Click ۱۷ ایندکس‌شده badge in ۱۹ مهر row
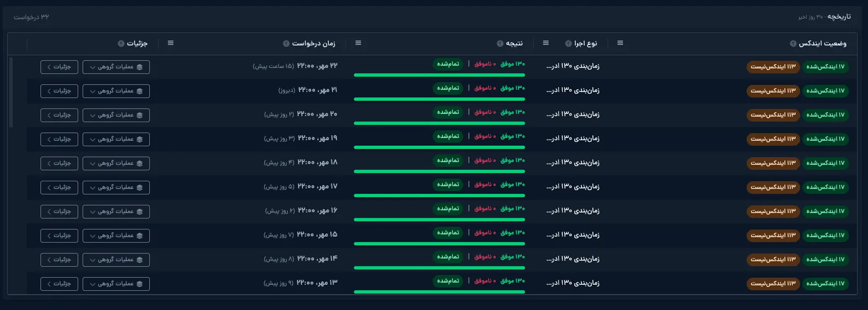868x310 pixels. click(x=825, y=139)
